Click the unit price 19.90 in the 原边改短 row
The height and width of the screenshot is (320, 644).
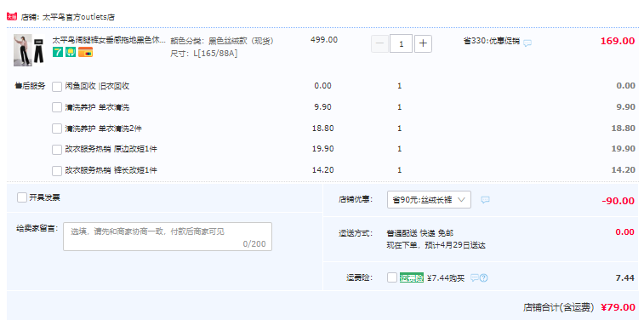pos(322,149)
